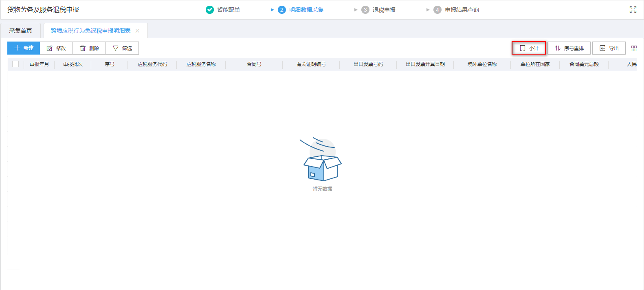Click the 序号 column header
644x290 pixels.
point(110,64)
